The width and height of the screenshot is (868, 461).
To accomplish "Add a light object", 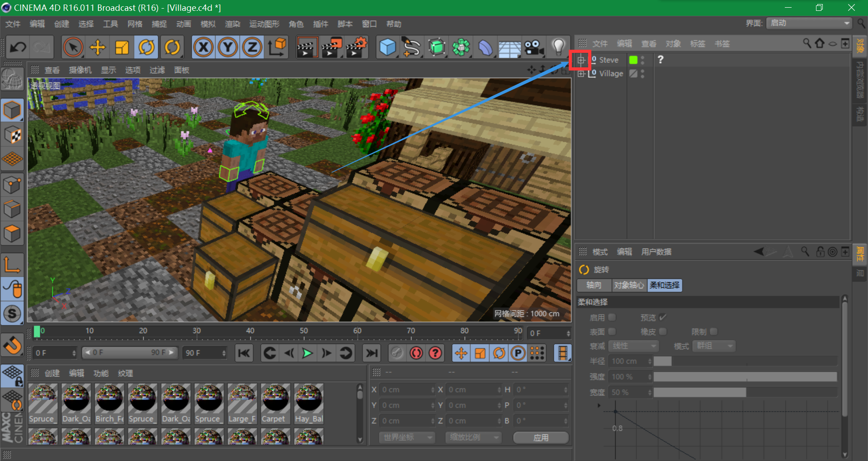I will coord(559,47).
